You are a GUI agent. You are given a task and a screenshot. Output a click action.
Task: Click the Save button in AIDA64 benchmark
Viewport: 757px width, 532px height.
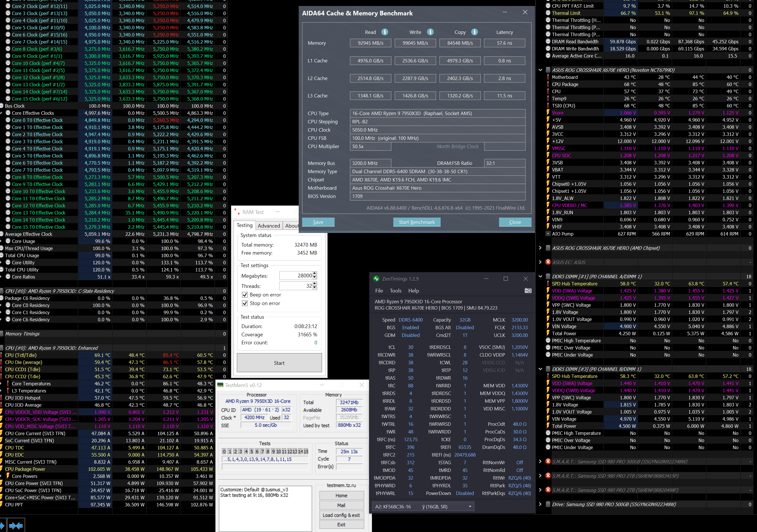pyautogui.click(x=319, y=222)
